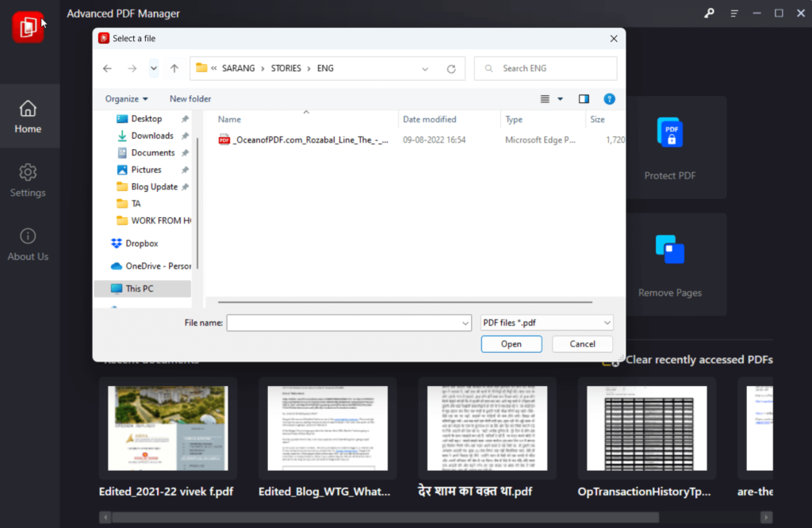Create a New folder
The image size is (812, 528).
190,99
